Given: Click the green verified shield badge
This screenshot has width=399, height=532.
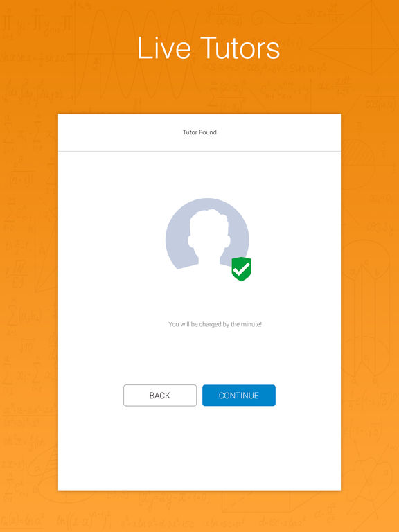Looking at the screenshot, I should [x=242, y=269].
